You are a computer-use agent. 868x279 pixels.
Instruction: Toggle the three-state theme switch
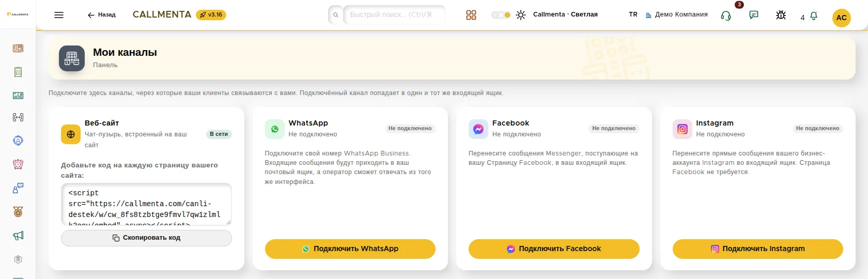[x=501, y=15]
